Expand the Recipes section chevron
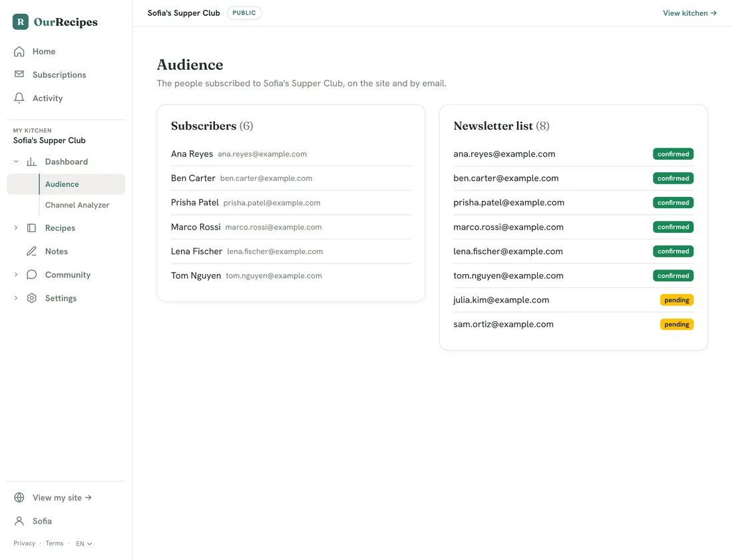732x560 pixels. (16, 227)
